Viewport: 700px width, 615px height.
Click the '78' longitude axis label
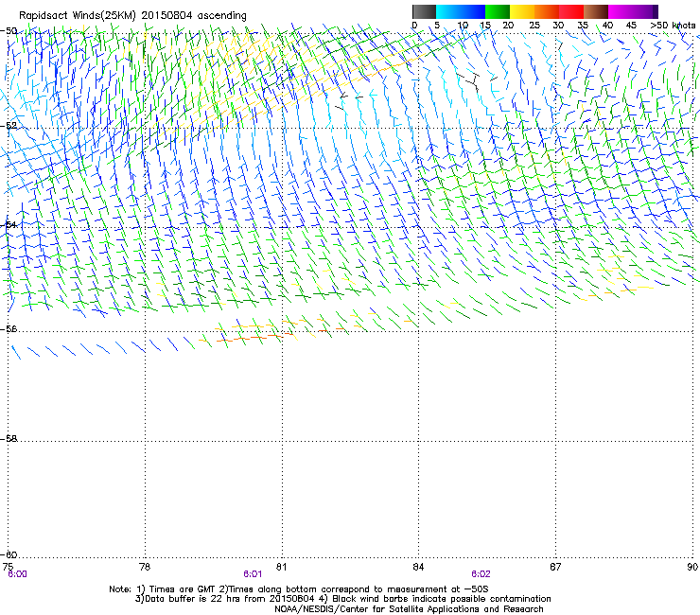[145, 567]
